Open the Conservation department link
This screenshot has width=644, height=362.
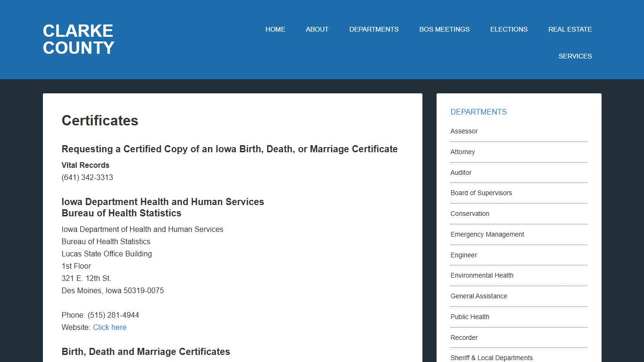(470, 214)
